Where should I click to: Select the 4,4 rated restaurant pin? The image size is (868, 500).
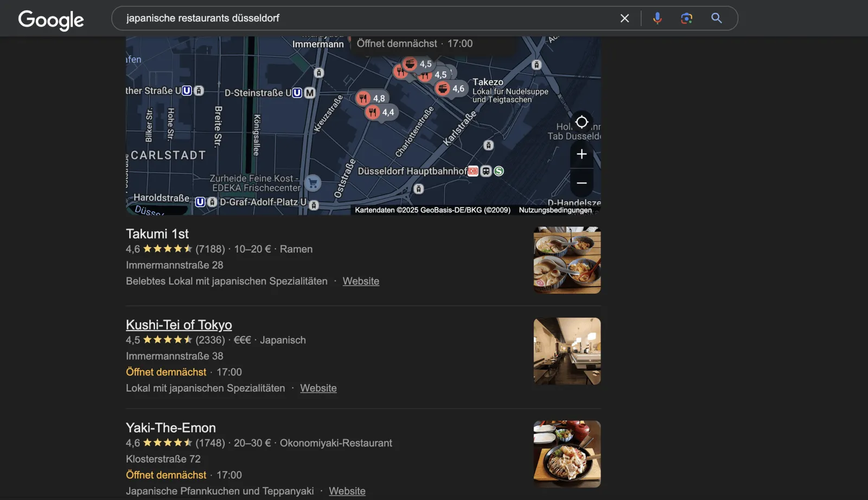pyautogui.click(x=381, y=112)
